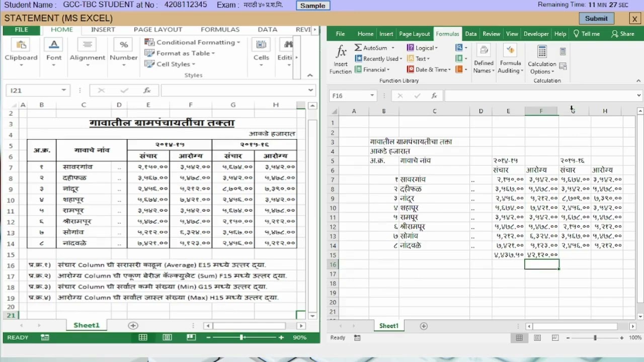Open Text functions dropdown
The height and width of the screenshot is (362, 644).
click(x=418, y=59)
